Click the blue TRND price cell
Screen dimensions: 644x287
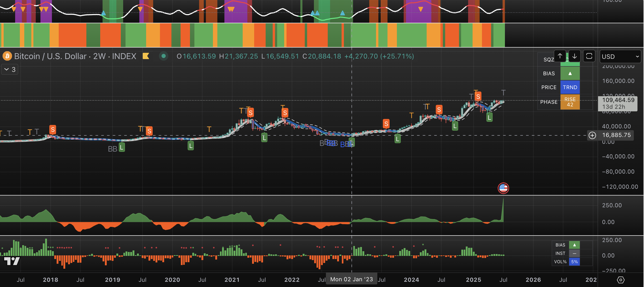(570, 87)
